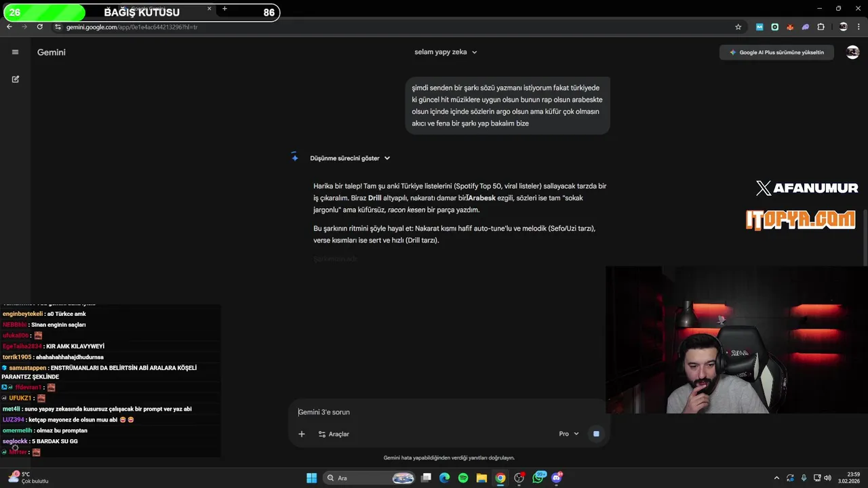Viewport: 868px width, 488px height.
Task: Open the Chrome profile avatar in toolbar
Action: click(843, 27)
